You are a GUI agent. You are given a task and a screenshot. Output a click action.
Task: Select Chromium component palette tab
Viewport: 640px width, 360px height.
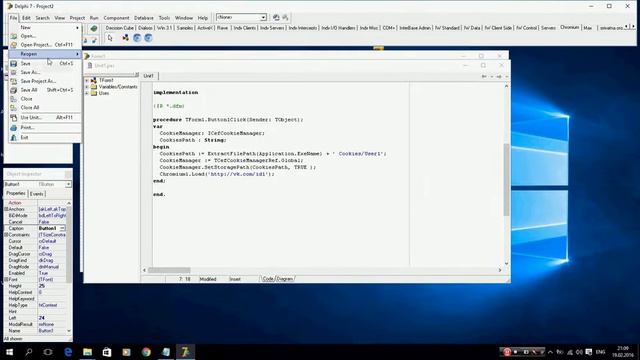(569, 27)
